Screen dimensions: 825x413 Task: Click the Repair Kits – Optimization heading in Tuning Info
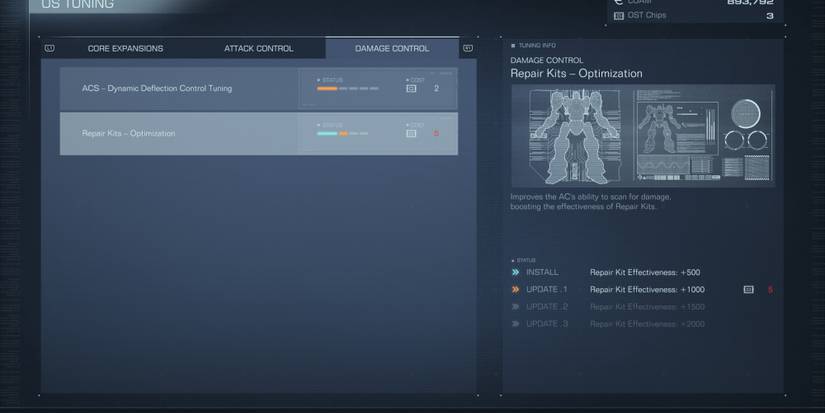coord(576,74)
